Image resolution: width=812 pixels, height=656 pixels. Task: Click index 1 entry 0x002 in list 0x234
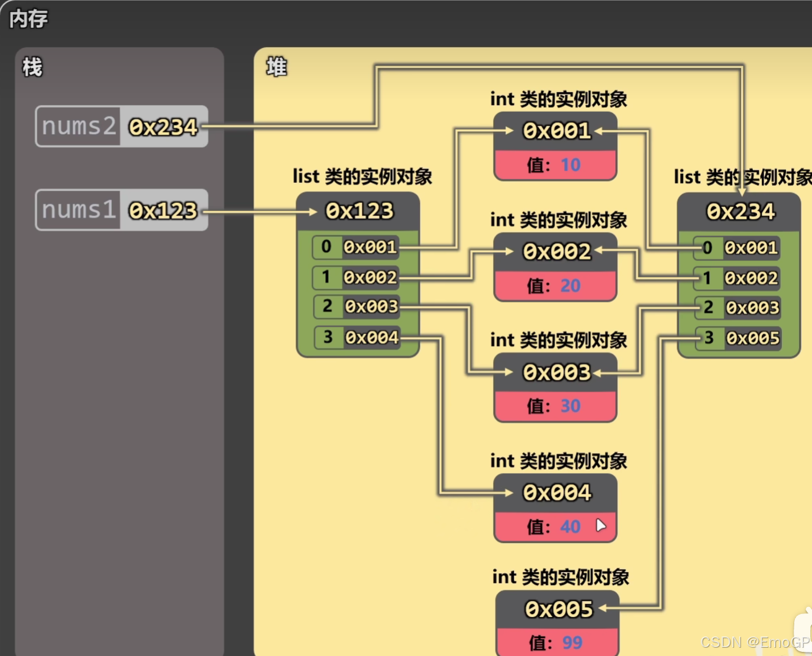click(737, 278)
